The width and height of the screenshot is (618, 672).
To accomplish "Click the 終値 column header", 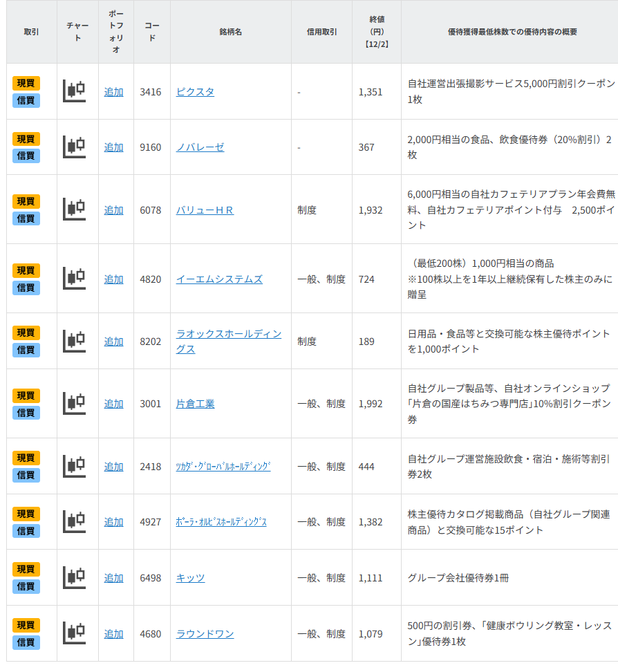I will (x=376, y=32).
